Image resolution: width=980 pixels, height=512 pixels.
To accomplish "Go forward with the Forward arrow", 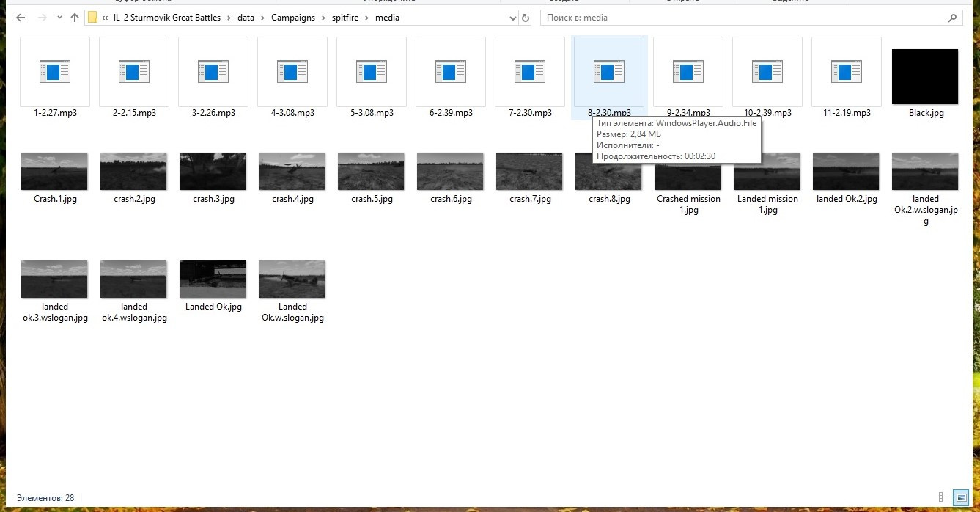I will (42, 18).
